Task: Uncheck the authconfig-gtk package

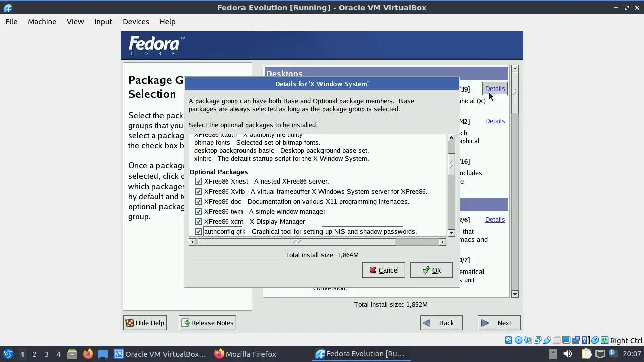Action: (x=198, y=231)
